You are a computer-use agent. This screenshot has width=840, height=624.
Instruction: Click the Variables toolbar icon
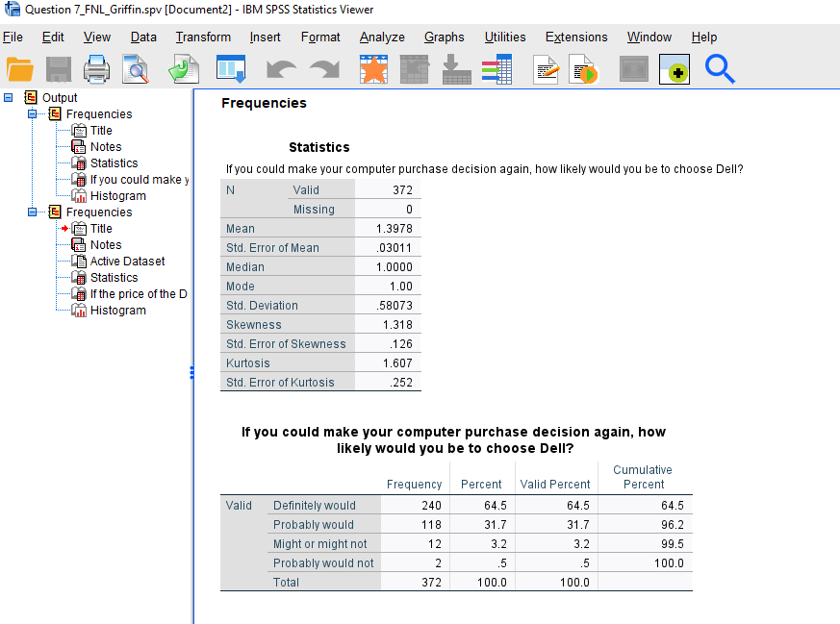496,69
